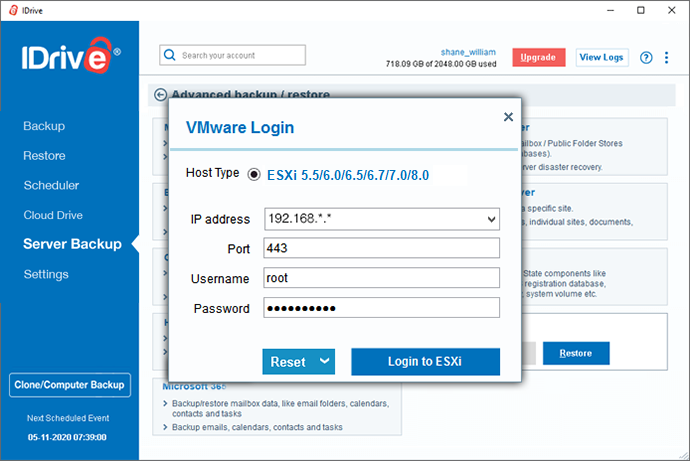
Task: Click the red Upgrade button
Action: pyautogui.click(x=539, y=57)
